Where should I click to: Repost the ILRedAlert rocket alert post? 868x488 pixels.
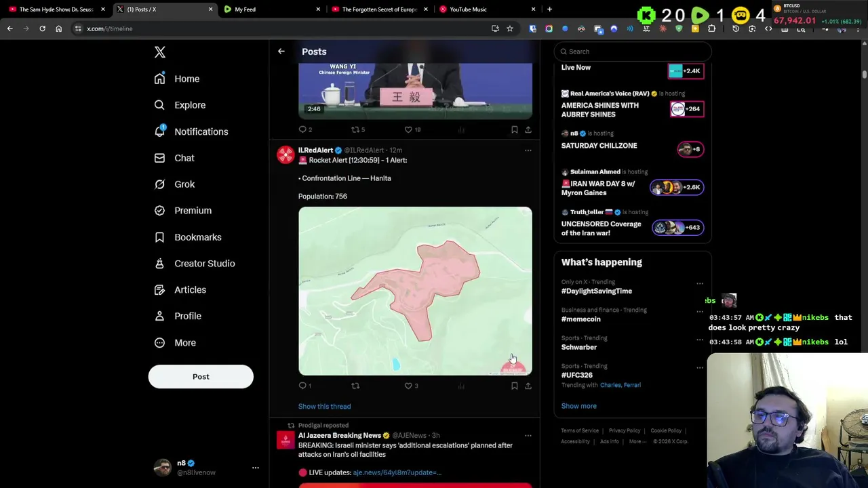(355, 386)
